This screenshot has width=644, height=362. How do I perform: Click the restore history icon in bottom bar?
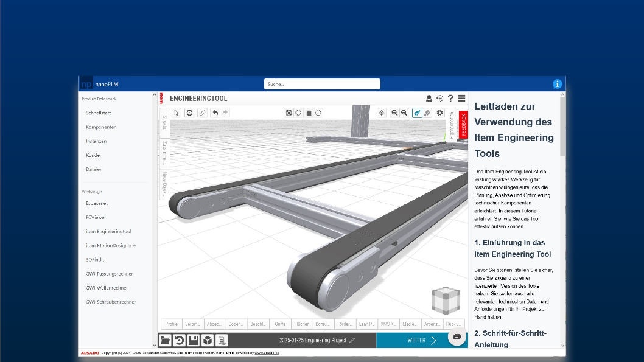(x=179, y=340)
